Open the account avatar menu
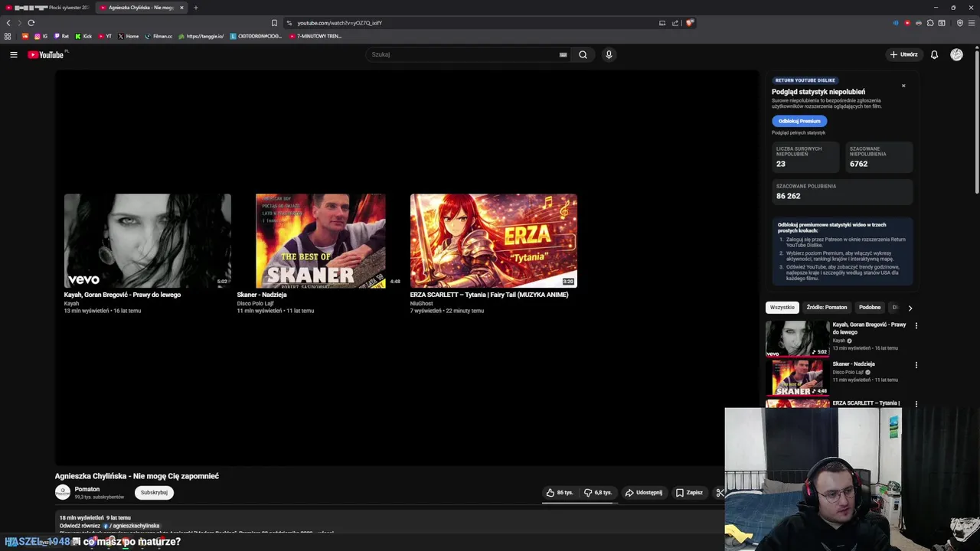Viewport: 980px width, 551px height. point(956,54)
